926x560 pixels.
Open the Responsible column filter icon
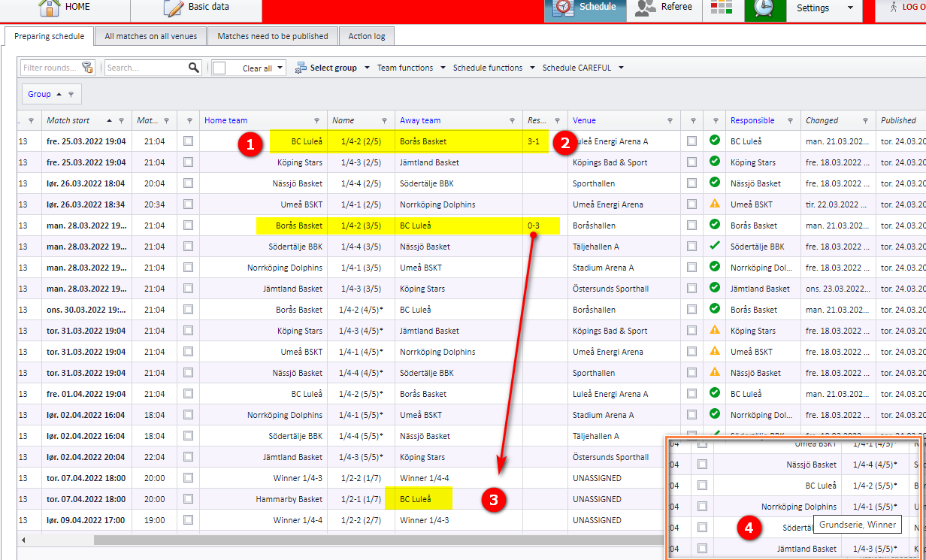(x=791, y=120)
